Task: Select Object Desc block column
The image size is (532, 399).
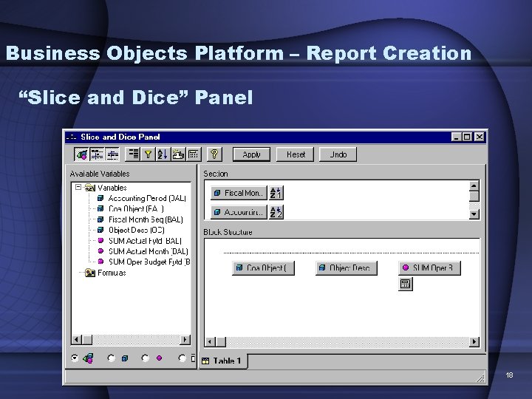Action: click(x=347, y=268)
